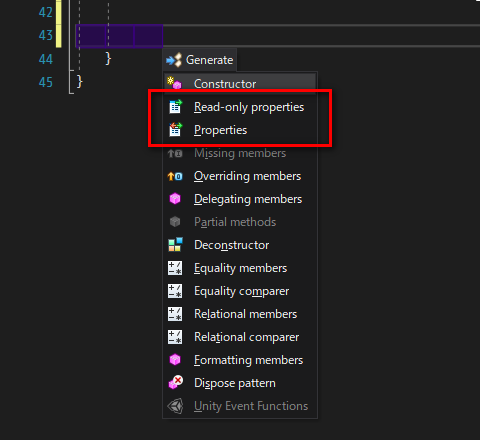Click the Deconstructor colored squares icon
Screen dimensions: 480x440
click(175, 245)
